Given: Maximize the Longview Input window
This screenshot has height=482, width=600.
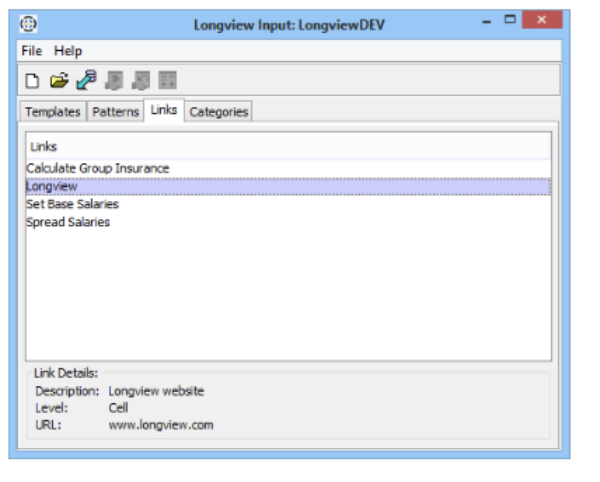Looking at the screenshot, I should point(510,22).
